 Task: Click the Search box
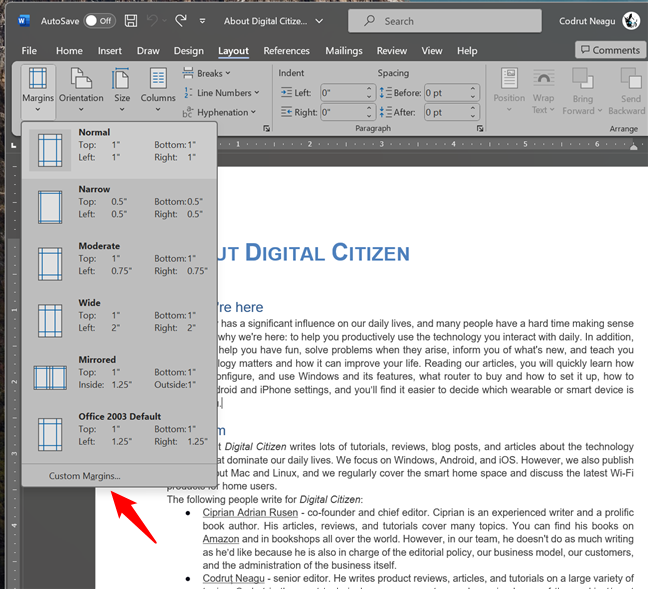pyautogui.click(x=445, y=21)
